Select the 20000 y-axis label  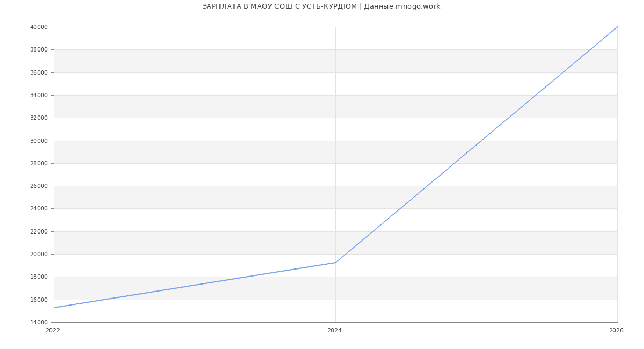[39, 255]
